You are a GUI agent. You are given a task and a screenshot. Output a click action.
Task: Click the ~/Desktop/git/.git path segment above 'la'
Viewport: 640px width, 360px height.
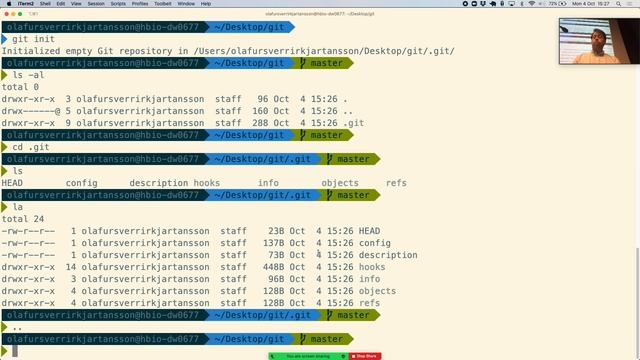click(x=262, y=195)
